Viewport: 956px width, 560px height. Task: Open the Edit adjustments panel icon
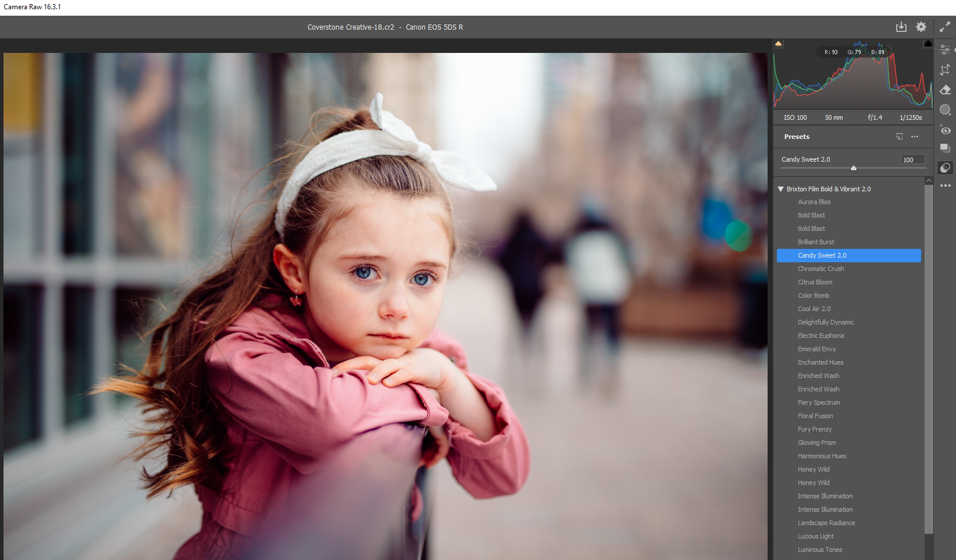(945, 50)
